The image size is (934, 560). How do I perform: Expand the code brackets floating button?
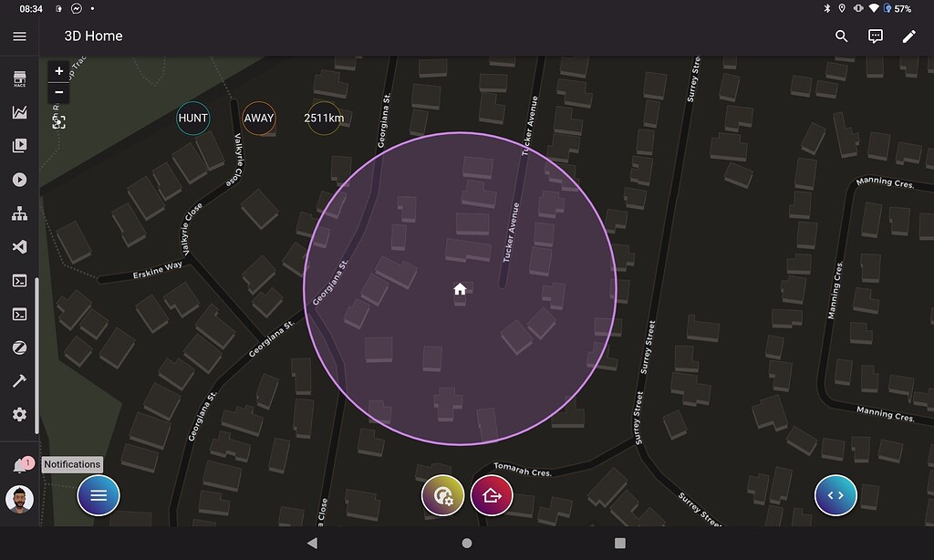point(835,495)
